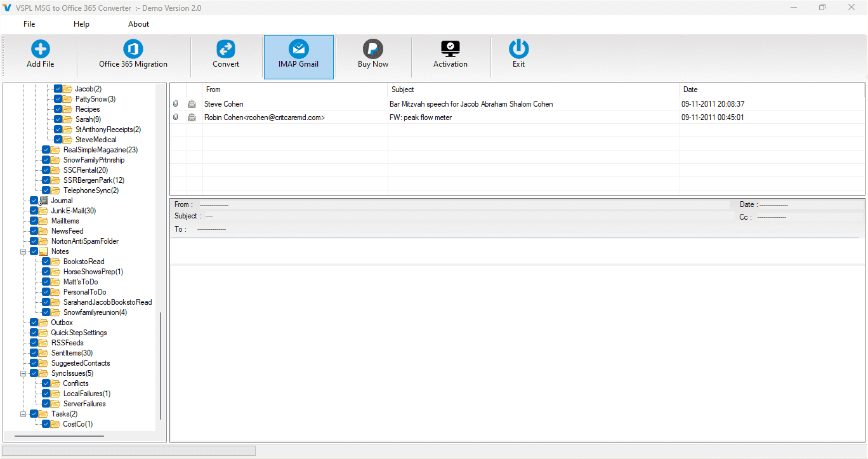Click the folder tree horizontal scrollbar
Image resolution: width=868 pixels, height=459 pixels.
tap(60, 436)
